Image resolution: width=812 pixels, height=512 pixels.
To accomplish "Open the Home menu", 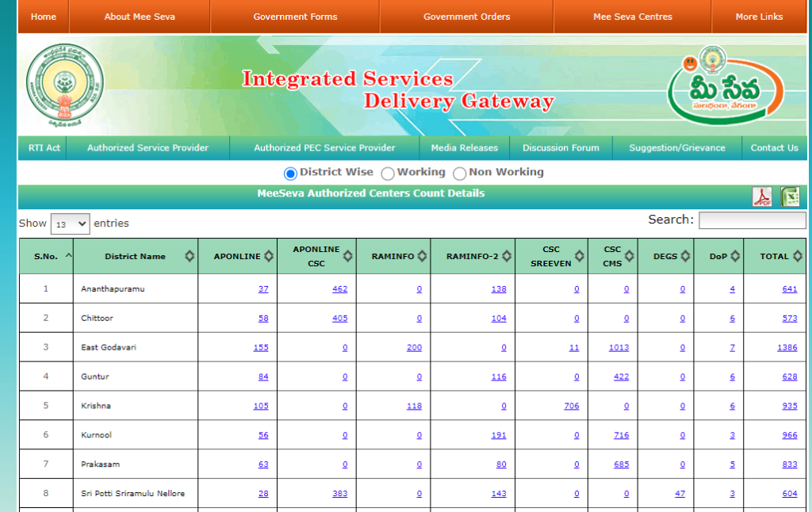I will click(44, 17).
